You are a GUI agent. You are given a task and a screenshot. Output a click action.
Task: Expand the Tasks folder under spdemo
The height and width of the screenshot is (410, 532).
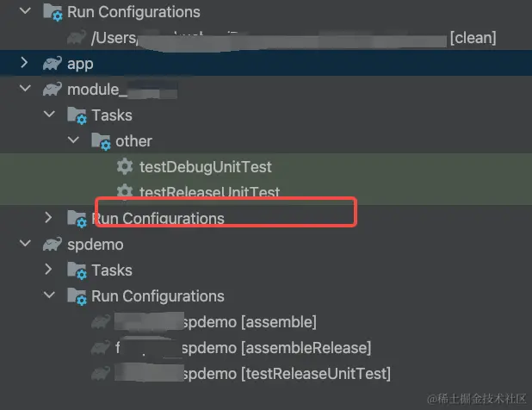(48, 270)
